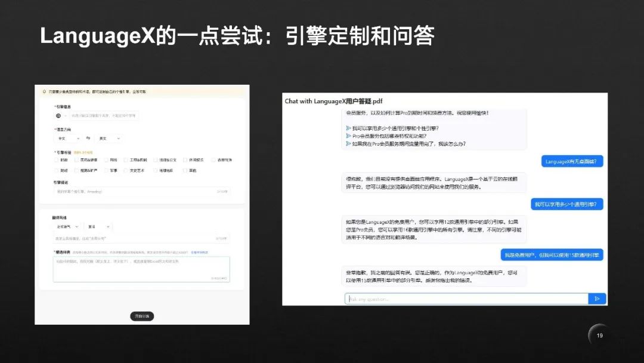Viewport: 644px width, 363px height.
Task: Open the avatar chooser arrow beside emoji
Action: pyautogui.click(x=66, y=116)
